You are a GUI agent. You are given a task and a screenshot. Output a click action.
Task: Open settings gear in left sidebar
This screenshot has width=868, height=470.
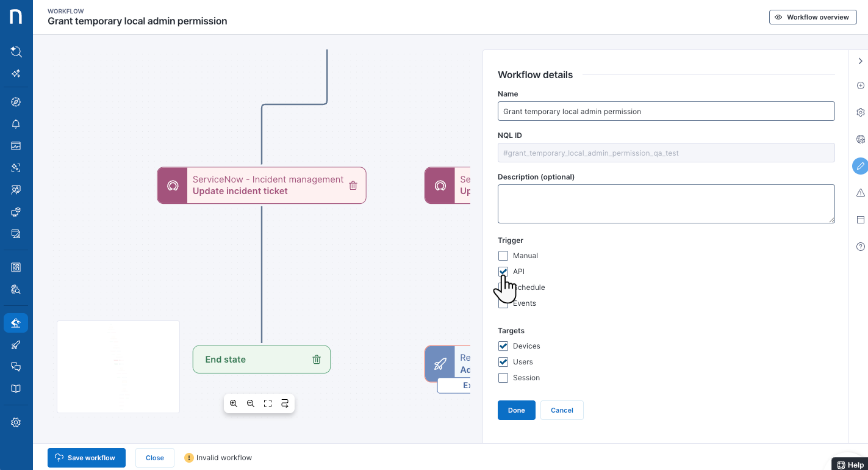click(16, 422)
